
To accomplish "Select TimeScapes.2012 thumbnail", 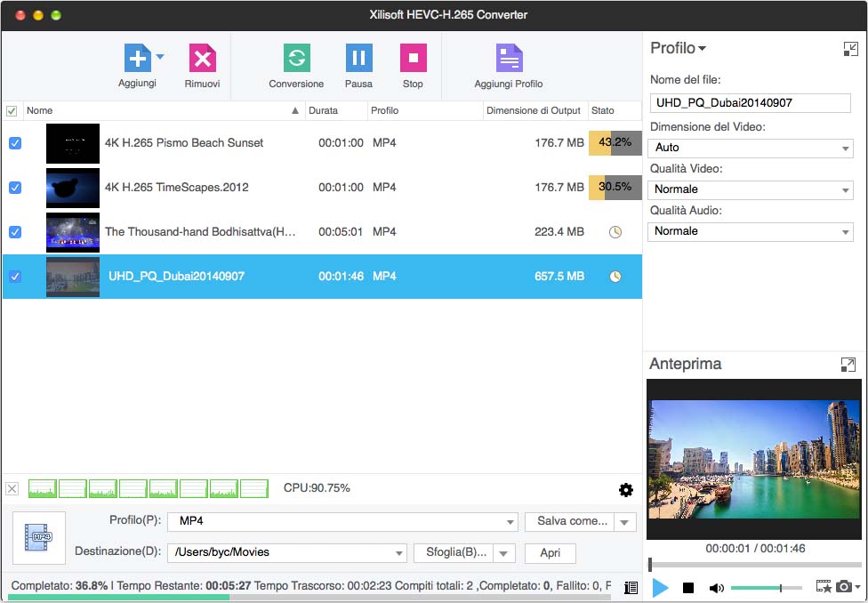I will click(x=73, y=188).
